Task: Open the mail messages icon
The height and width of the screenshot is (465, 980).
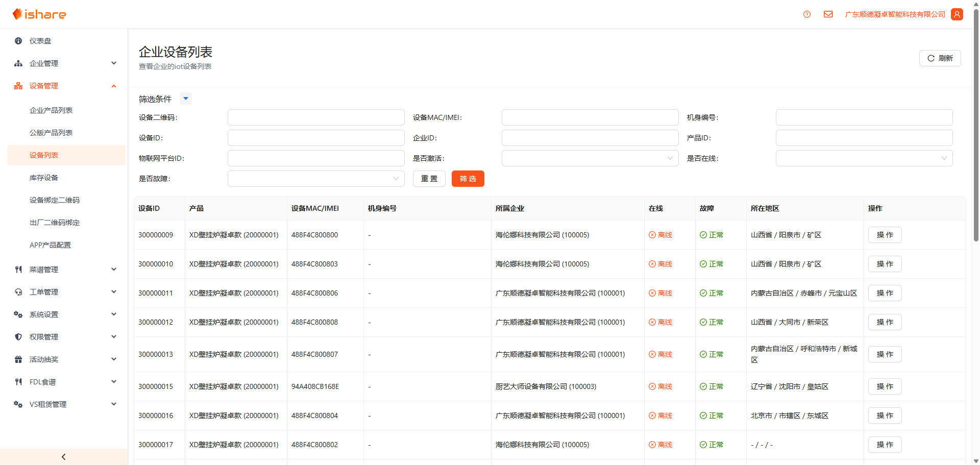Action: coord(828,14)
